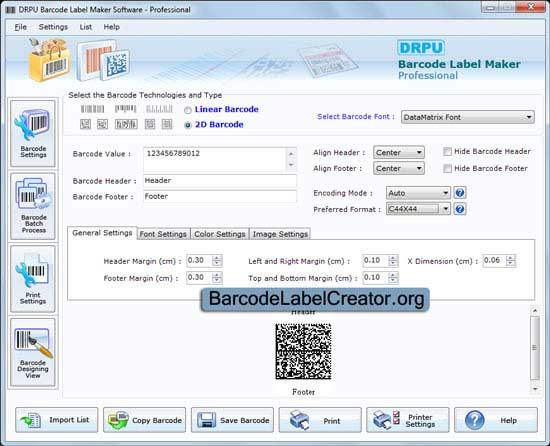Click the first linear barcode sample icon
This screenshot has height=446, width=550.
click(x=93, y=109)
